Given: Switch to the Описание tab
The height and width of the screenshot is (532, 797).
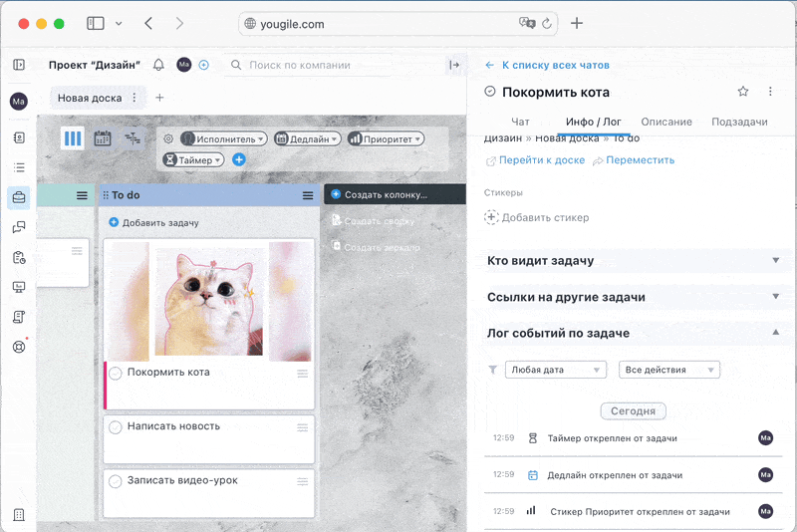Looking at the screenshot, I should (x=666, y=122).
